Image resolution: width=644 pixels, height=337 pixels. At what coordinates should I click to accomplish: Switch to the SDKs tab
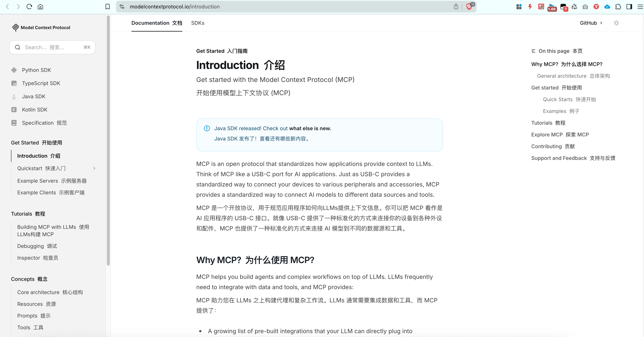point(198,23)
